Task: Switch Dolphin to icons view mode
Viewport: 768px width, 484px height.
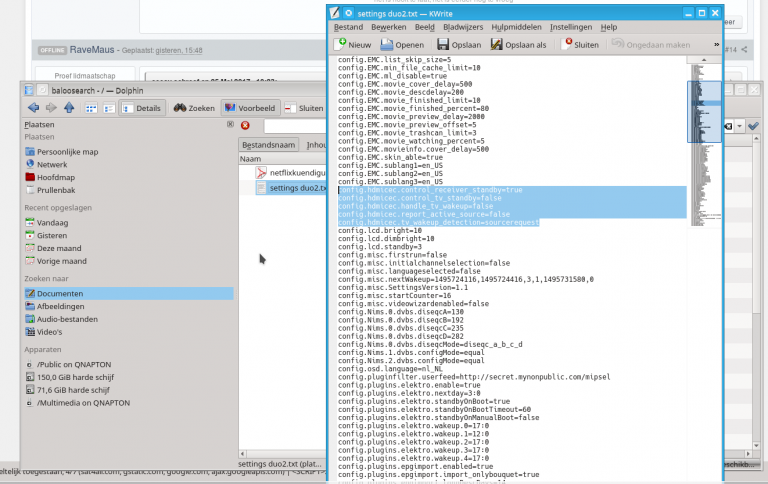Action: 92,107
